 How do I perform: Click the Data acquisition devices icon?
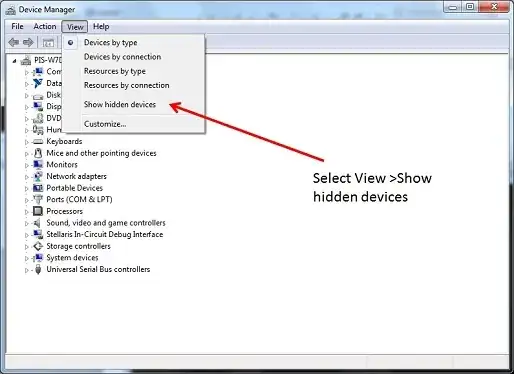tap(38, 83)
